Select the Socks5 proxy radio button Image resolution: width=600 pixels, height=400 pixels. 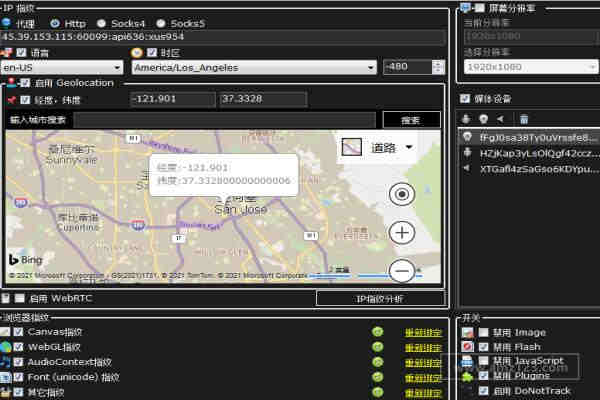(162, 23)
